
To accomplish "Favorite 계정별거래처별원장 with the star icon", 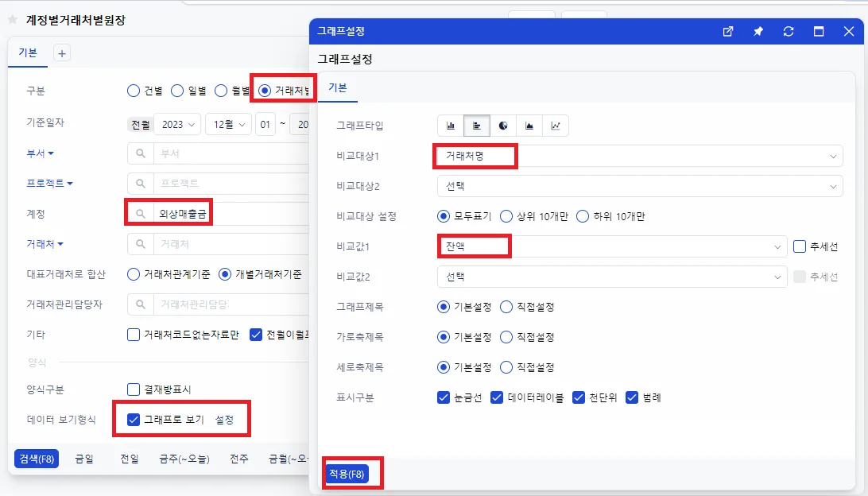I will point(13,20).
